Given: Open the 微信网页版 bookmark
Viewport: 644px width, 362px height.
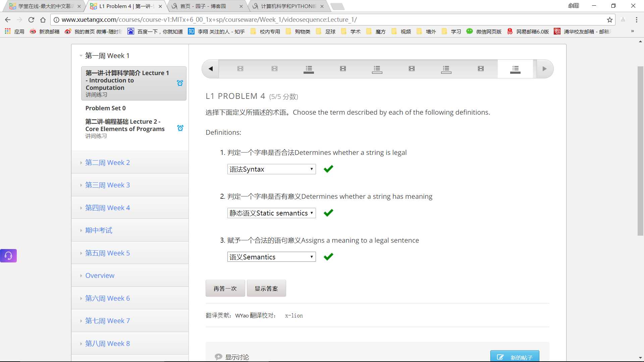Looking at the screenshot, I should [484, 32].
